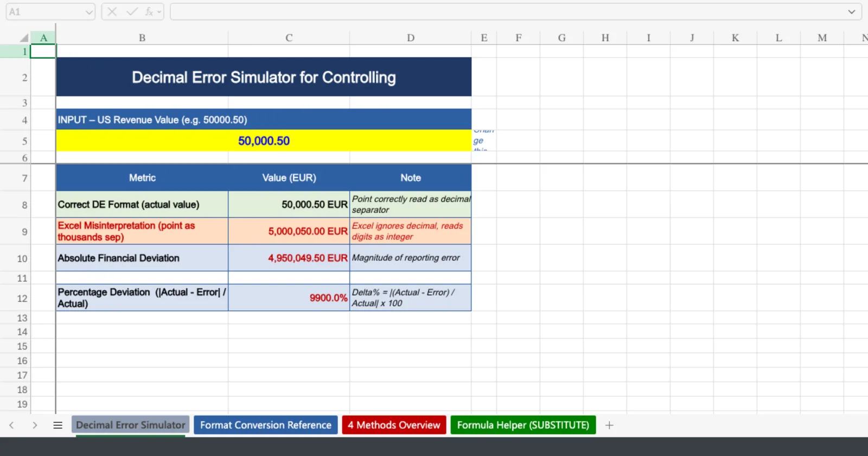Switch to Decimal Error Simulator tab
This screenshot has width=868, height=456.
pyautogui.click(x=131, y=425)
